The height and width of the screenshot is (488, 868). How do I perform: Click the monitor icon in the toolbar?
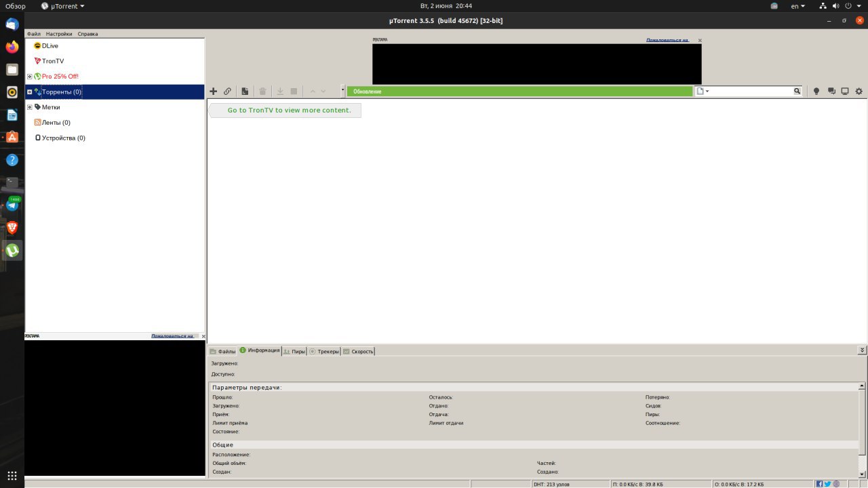845,91
